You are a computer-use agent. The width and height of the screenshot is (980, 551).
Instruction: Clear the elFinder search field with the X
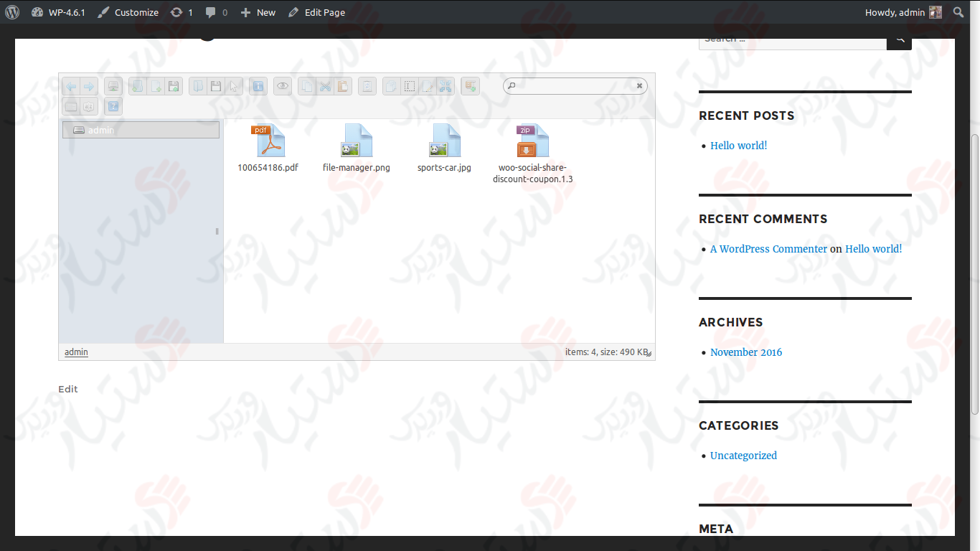pyautogui.click(x=639, y=85)
